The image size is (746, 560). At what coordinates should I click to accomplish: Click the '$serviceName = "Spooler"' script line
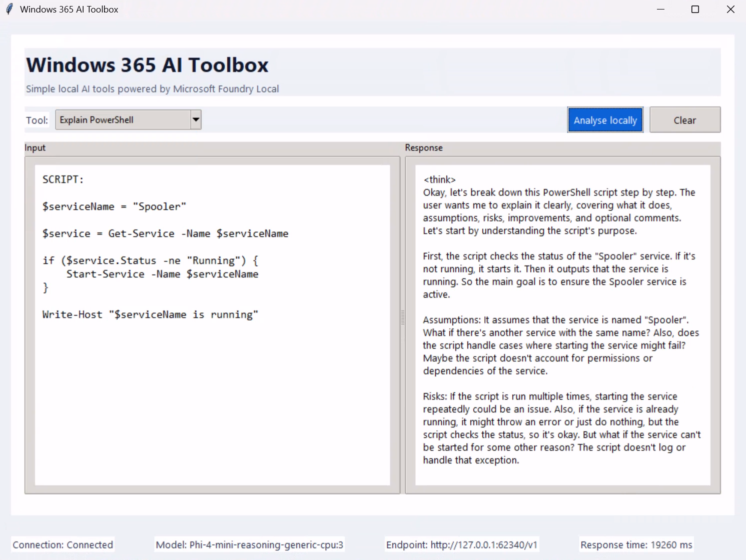pos(114,206)
